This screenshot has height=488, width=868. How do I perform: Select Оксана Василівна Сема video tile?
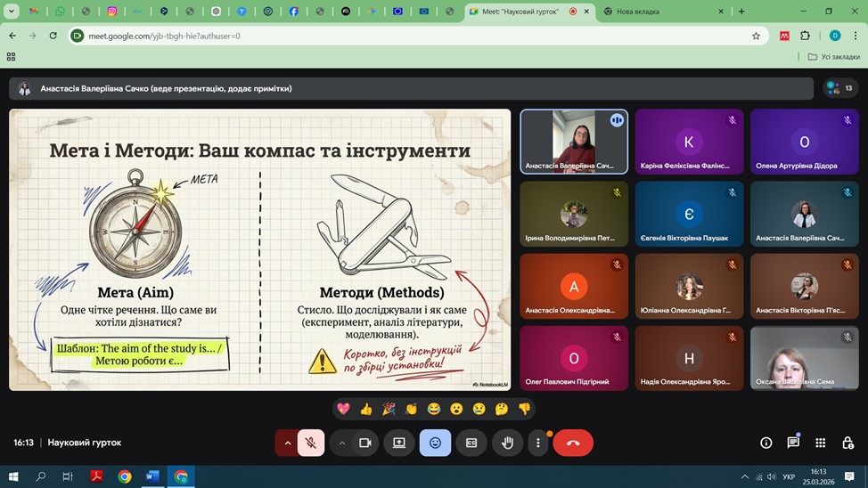coord(805,358)
